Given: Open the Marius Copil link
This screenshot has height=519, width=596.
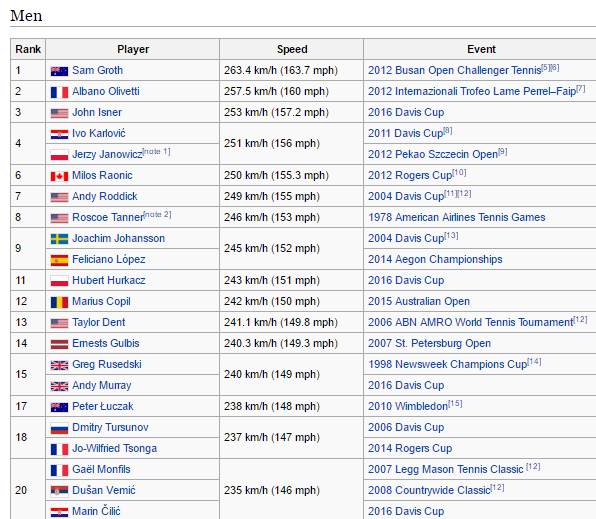Looking at the screenshot, I should click(101, 301).
